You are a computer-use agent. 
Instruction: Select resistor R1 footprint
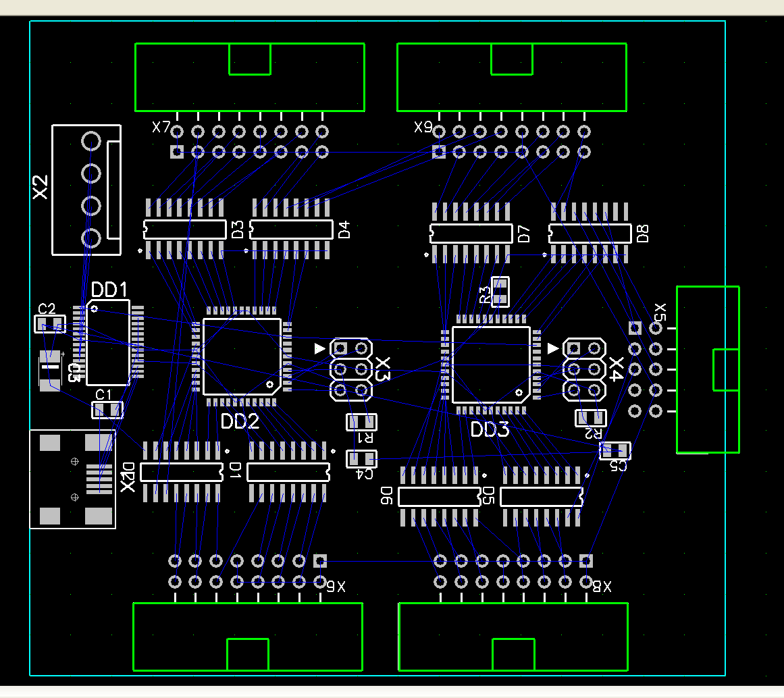click(361, 422)
